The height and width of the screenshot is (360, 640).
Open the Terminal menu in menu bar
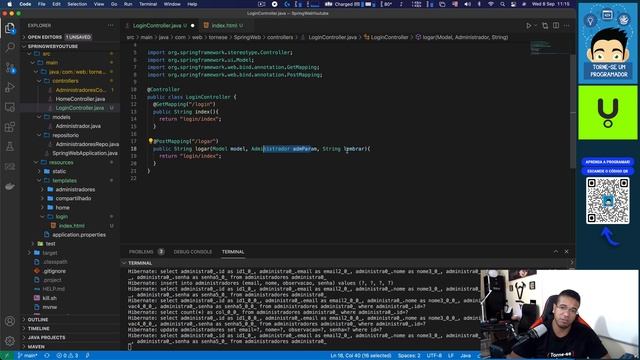(148, 4)
